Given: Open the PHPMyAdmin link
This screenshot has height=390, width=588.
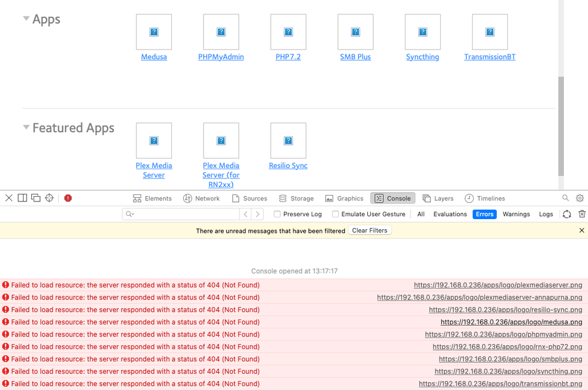Looking at the screenshot, I should point(221,57).
